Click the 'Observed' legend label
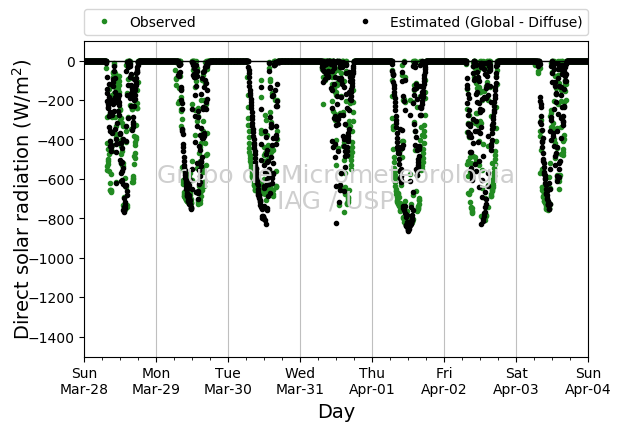 click(x=162, y=22)
